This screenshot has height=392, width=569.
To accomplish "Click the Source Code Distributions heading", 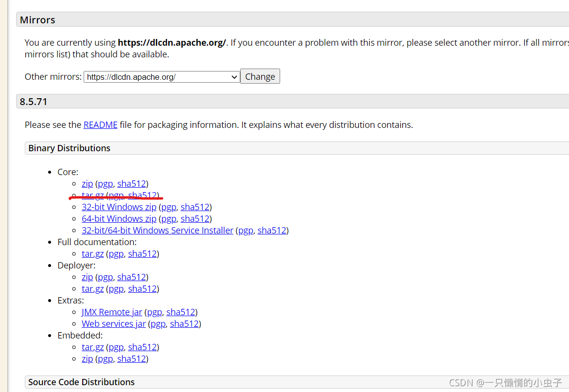I will coord(81,382).
